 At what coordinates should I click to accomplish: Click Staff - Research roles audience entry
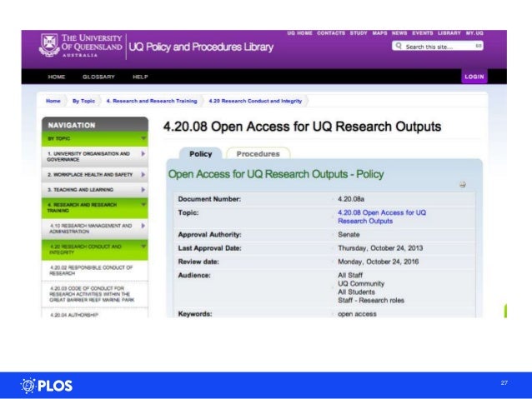(371, 301)
